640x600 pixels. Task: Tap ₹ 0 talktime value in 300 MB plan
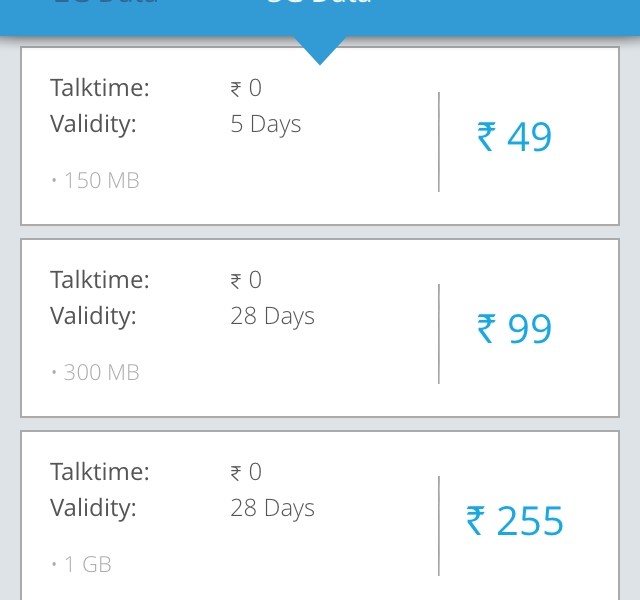(246, 280)
